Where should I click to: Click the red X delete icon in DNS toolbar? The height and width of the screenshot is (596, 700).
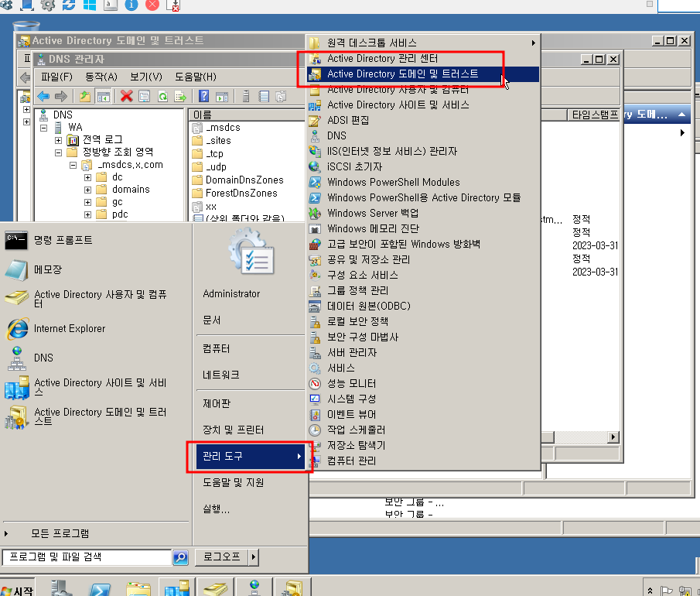(x=126, y=96)
